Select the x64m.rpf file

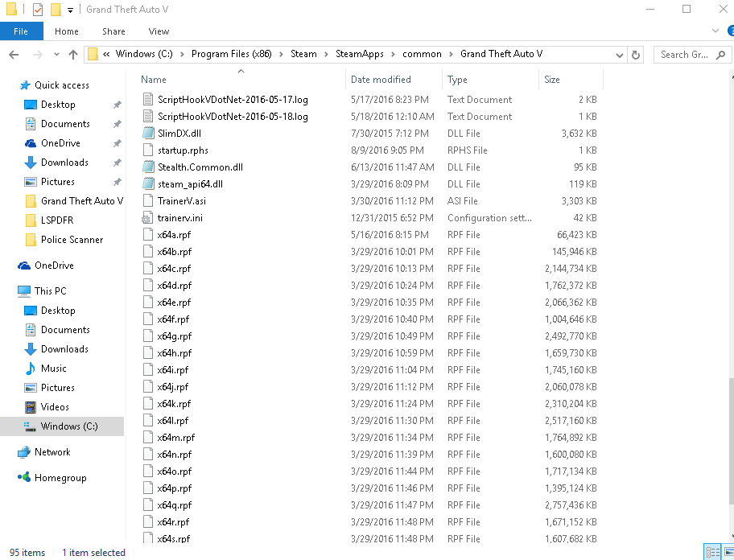click(175, 438)
